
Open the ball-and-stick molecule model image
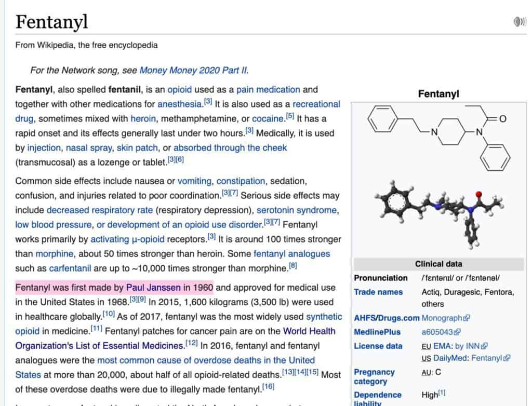coord(438,214)
